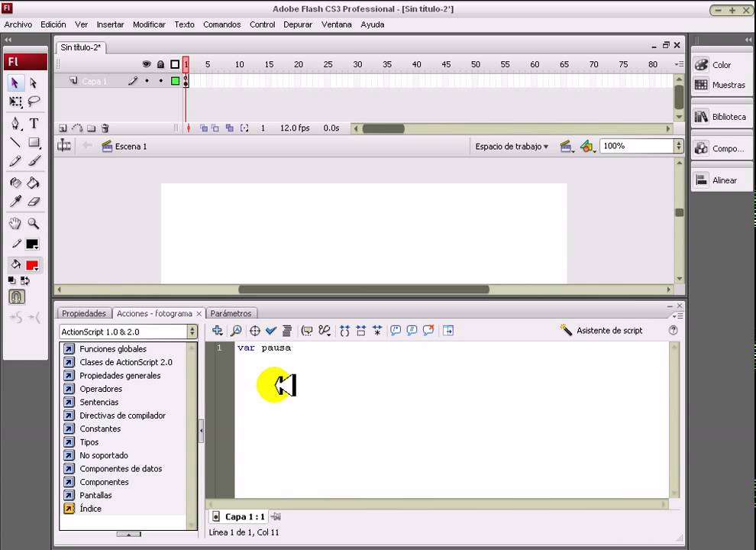Screen dimensions: 756x550
Task: Select the Line tool
Action: 15,142
